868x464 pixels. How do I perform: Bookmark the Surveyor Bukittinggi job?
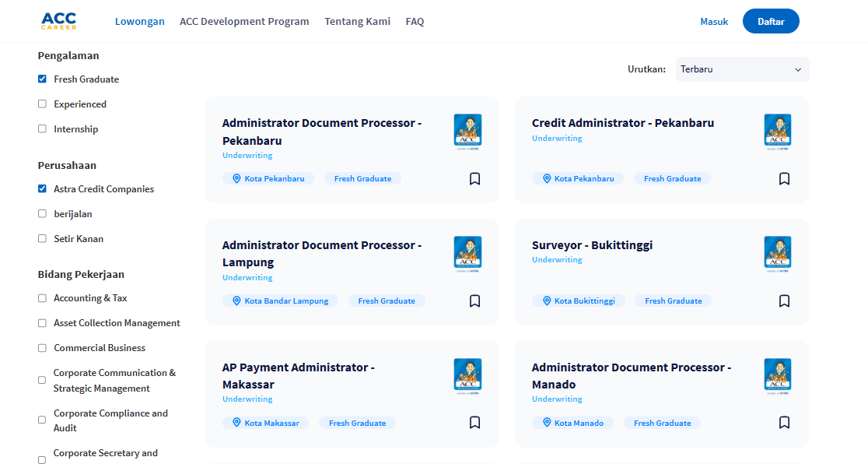click(784, 301)
